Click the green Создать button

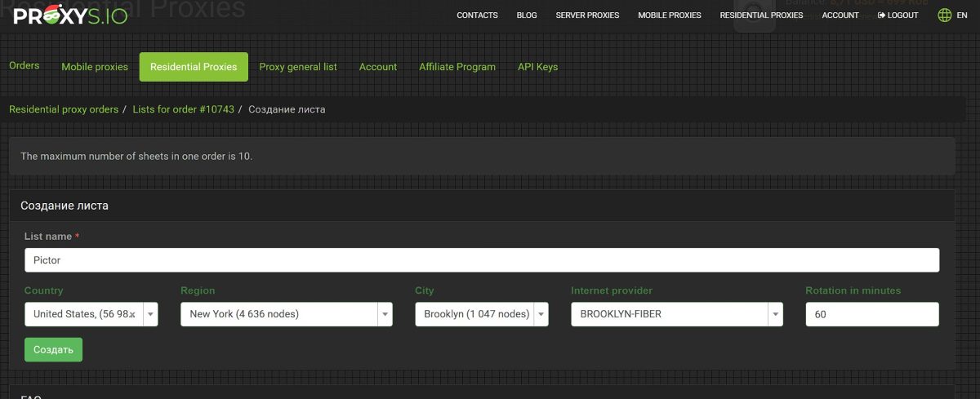53,349
